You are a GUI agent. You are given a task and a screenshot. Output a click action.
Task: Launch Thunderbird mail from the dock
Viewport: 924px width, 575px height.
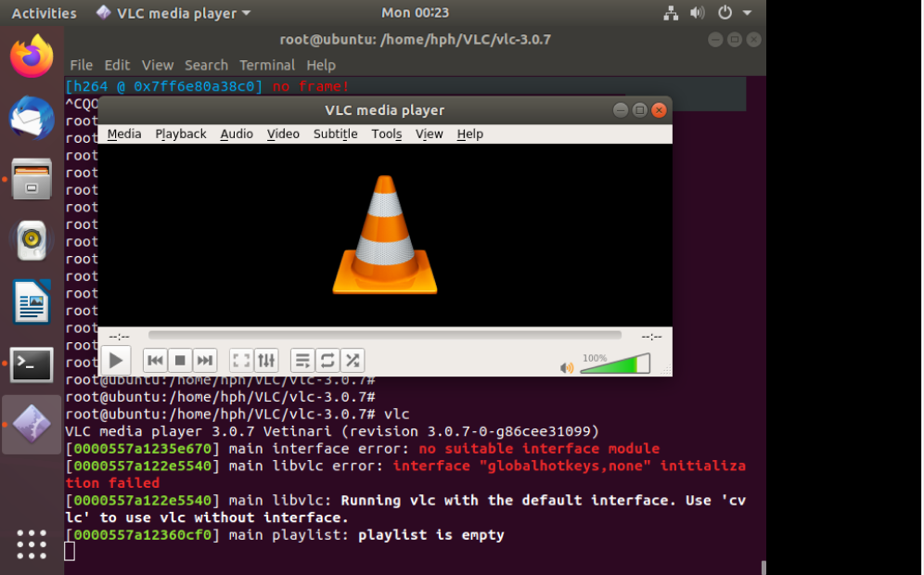click(32, 117)
